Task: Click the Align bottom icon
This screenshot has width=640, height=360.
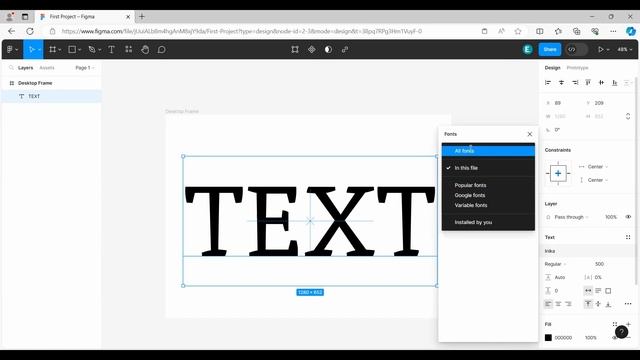Action: [615, 82]
